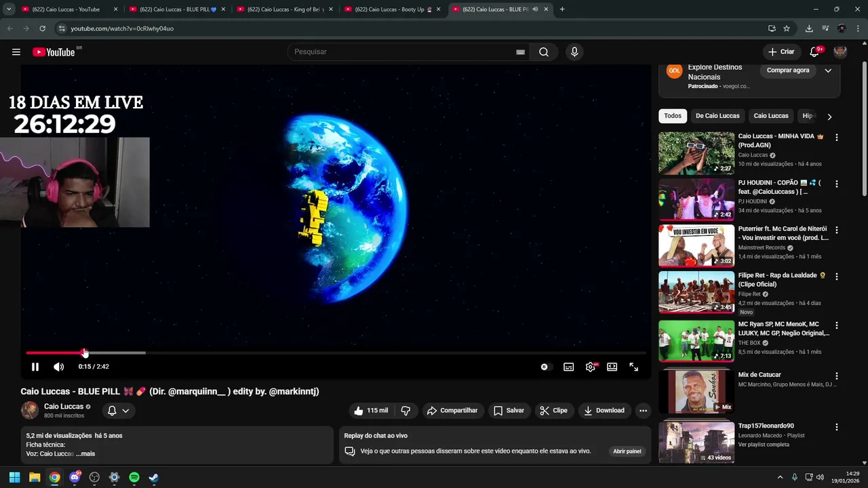
Task: Download the video
Action: click(604, 411)
